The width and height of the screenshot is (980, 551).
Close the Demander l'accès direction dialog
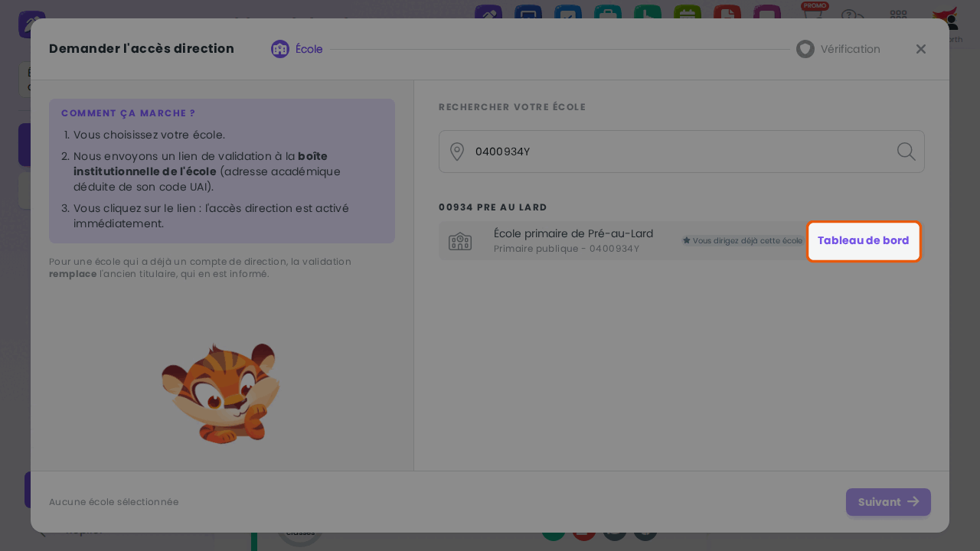point(921,49)
